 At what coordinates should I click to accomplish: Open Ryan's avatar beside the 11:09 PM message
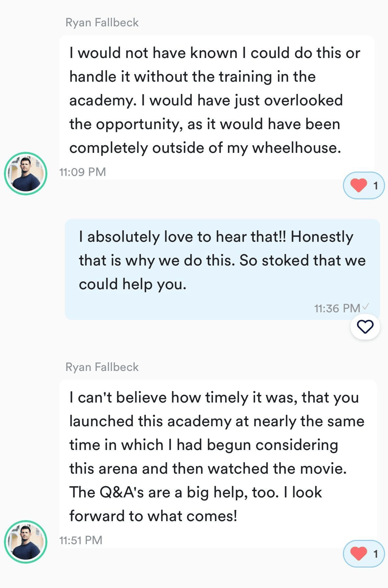point(26,174)
